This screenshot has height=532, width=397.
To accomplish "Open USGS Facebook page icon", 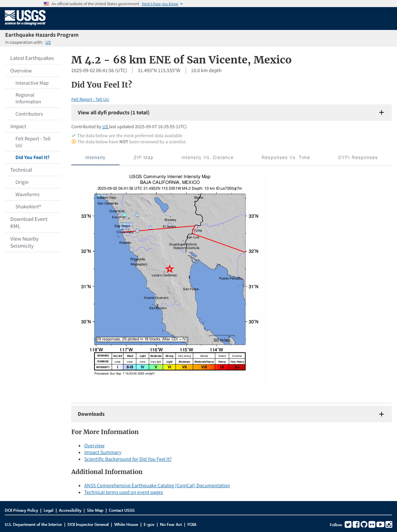I will tap(356, 525).
